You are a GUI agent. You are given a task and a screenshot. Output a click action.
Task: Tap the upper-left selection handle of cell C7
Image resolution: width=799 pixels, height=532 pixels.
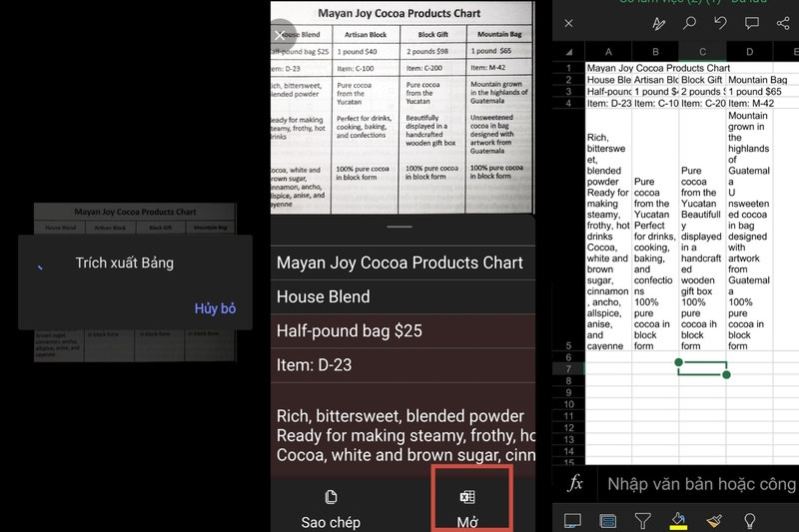point(679,362)
